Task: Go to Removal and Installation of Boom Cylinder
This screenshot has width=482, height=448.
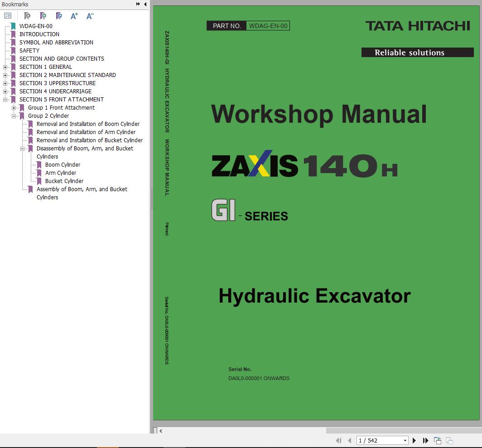Action: click(x=88, y=124)
